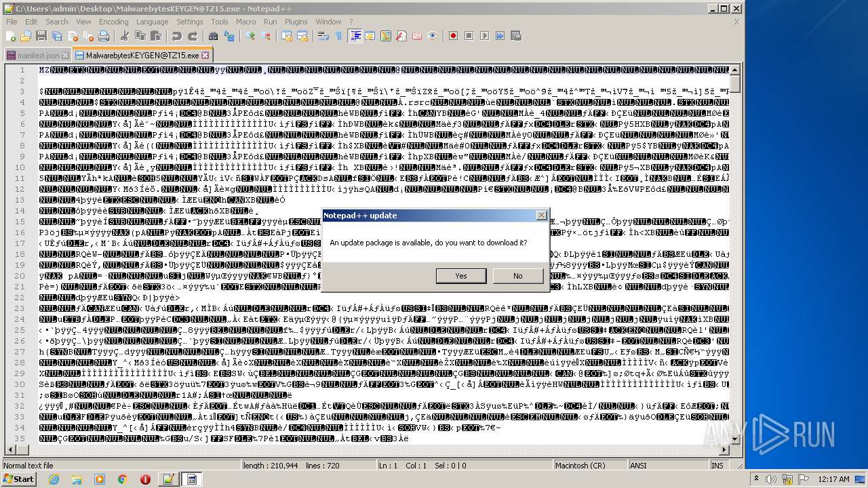Zoom out using the toolbar magnifier icon
Image resolution: width=868 pixels, height=488 pixels.
[x=267, y=36]
